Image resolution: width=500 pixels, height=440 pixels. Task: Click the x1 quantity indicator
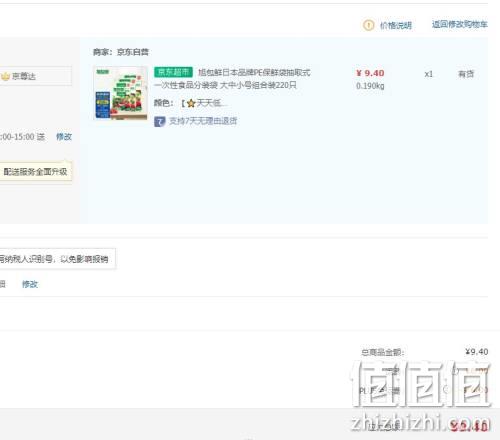tap(429, 74)
